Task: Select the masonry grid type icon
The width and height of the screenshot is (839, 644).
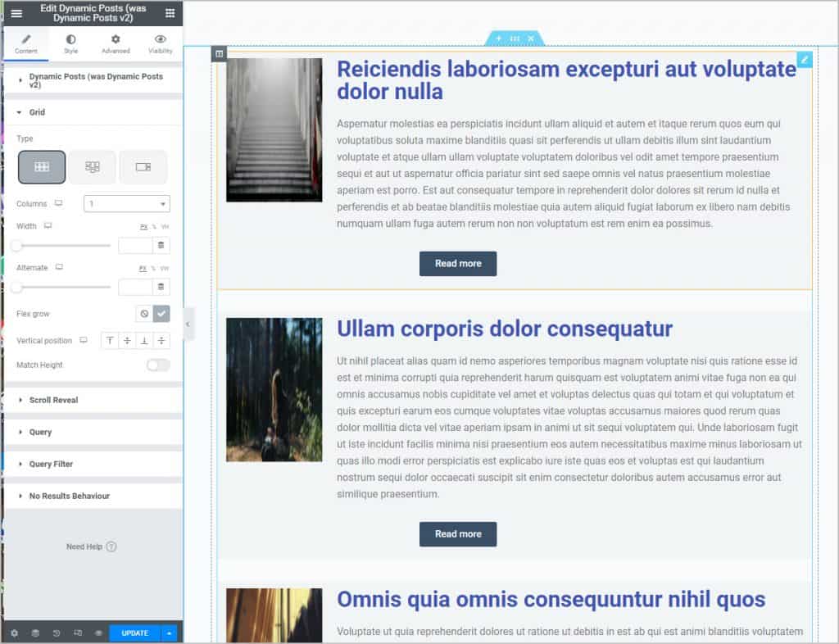Action: click(93, 167)
